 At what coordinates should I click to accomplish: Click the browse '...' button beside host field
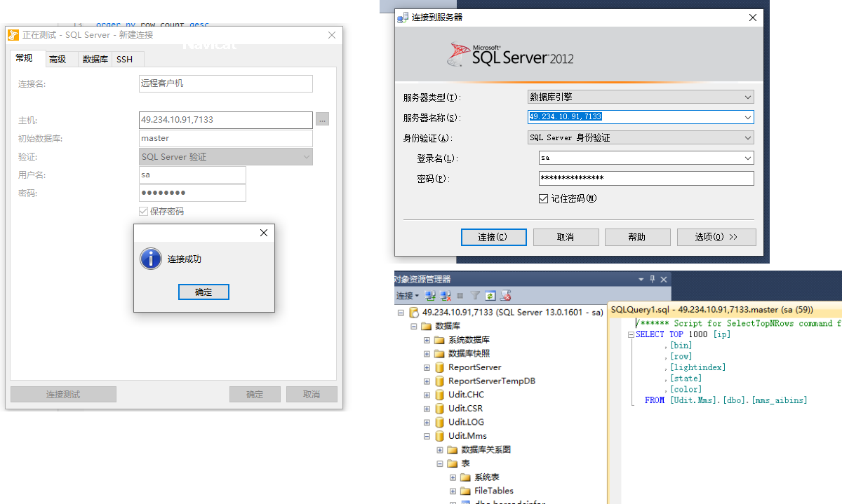[322, 120]
